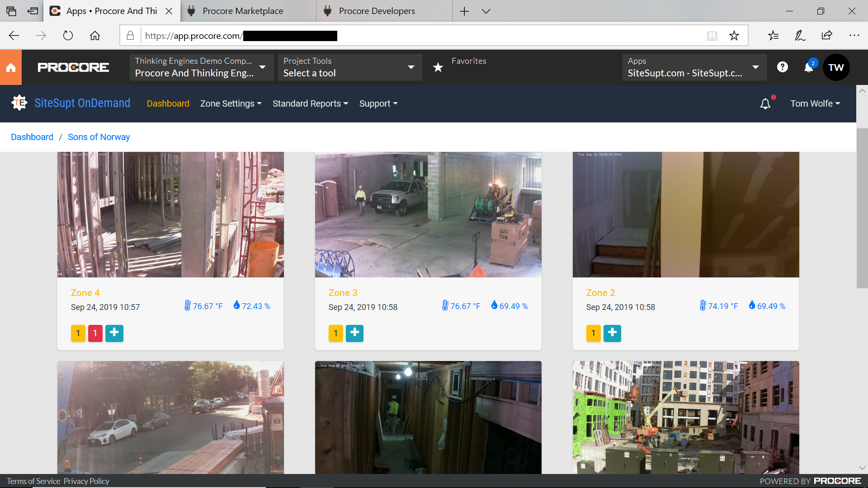Open courtyard construction camera image
Viewport: 868px width, 488px height.
(686, 418)
